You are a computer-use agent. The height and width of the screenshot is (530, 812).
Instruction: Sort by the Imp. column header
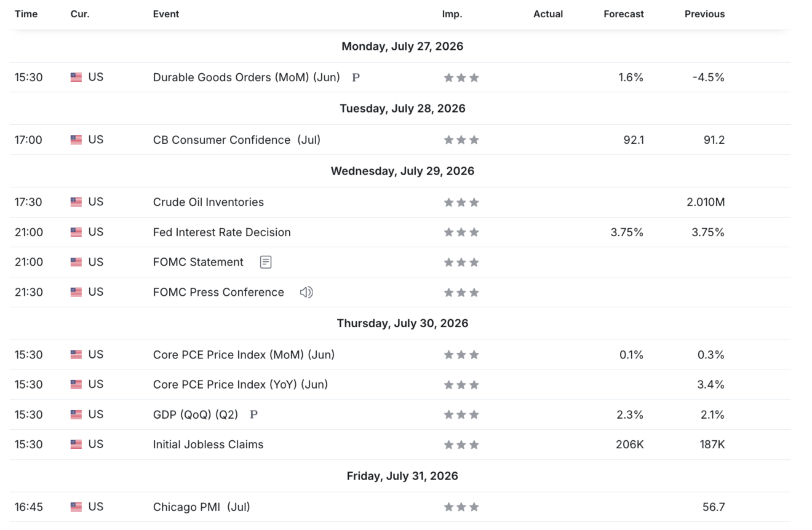(x=452, y=14)
